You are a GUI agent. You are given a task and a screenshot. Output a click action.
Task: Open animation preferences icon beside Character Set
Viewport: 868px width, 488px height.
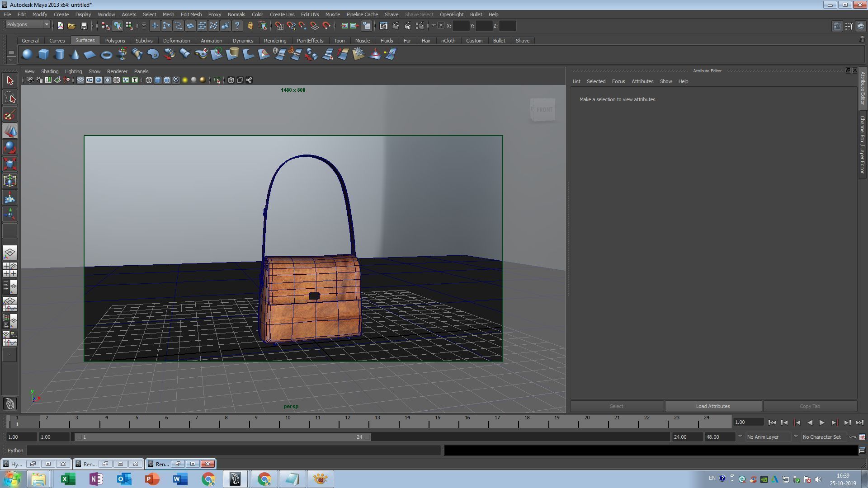862,437
